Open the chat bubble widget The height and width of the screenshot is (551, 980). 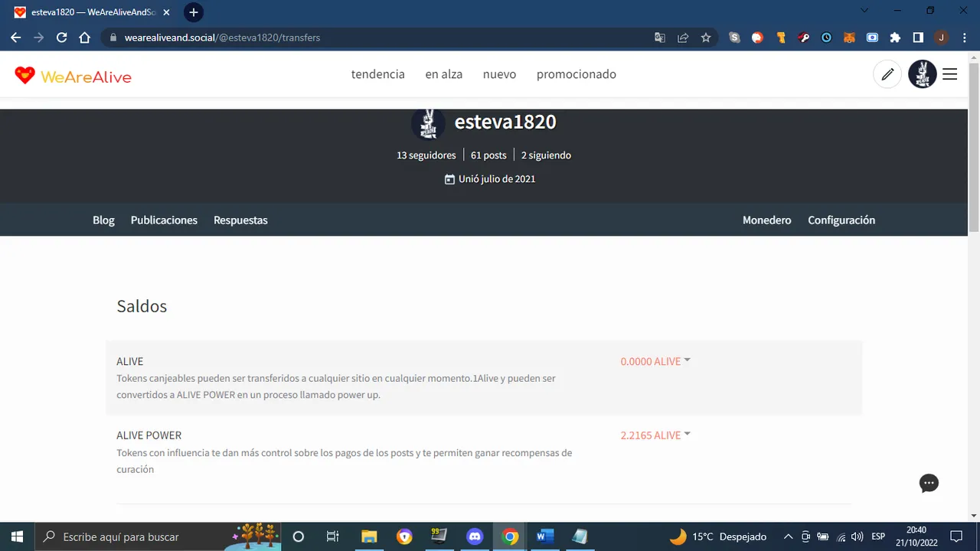tap(929, 483)
